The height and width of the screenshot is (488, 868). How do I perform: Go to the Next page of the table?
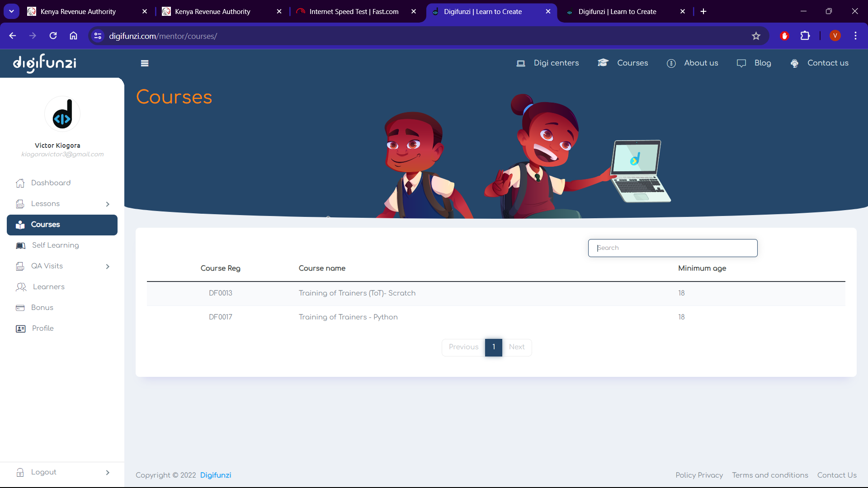(516, 347)
